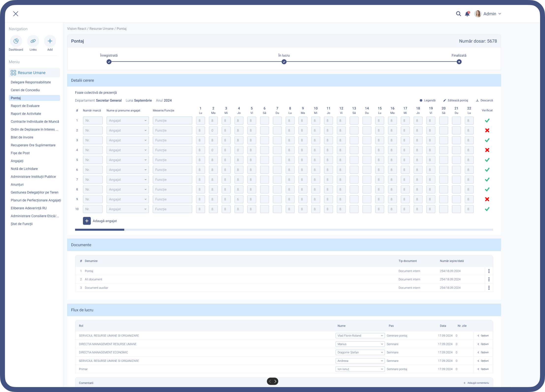Close the panel with the X icon
Viewport: 545px width, 392px height.
tap(16, 14)
